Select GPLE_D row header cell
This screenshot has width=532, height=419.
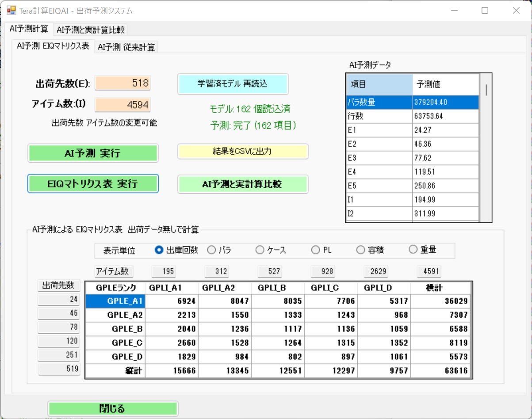click(x=115, y=357)
